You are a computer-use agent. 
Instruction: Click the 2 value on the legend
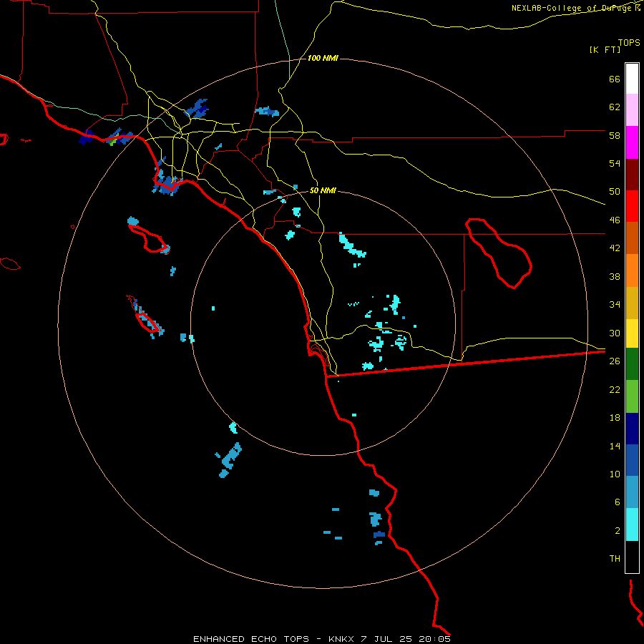618,531
